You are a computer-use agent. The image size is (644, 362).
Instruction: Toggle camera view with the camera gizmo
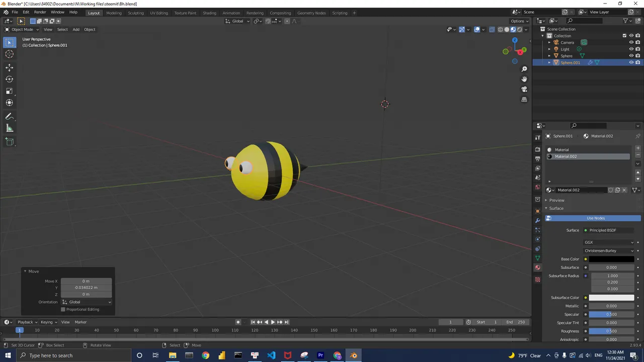(x=524, y=89)
